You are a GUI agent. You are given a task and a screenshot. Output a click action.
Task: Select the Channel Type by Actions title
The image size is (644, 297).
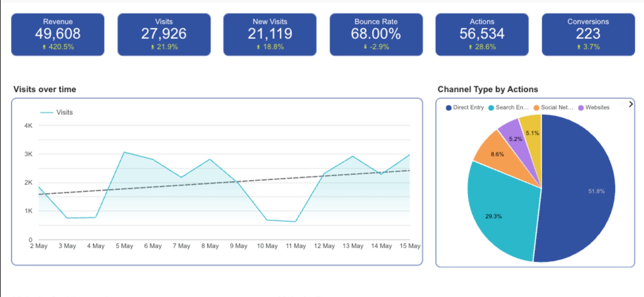point(488,89)
